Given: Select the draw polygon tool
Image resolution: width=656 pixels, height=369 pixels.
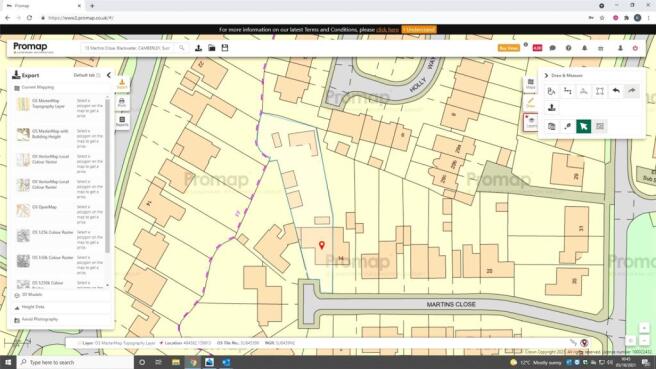Looking at the screenshot, I should (x=551, y=91).
